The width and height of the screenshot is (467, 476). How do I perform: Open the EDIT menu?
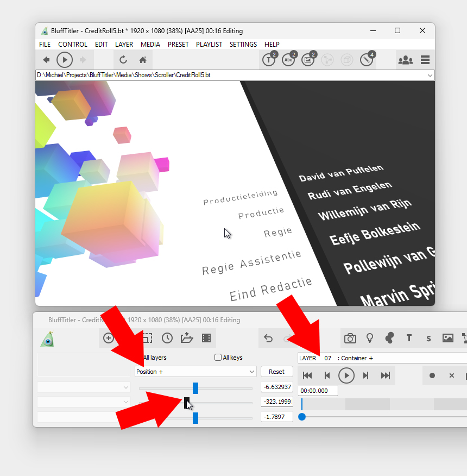tap(102, 45)
